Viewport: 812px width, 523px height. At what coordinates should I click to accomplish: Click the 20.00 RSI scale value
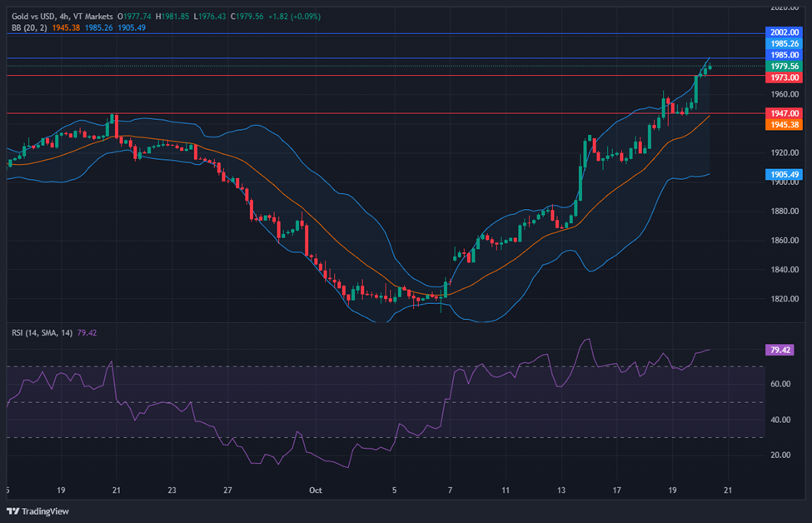tap(780, 456)
